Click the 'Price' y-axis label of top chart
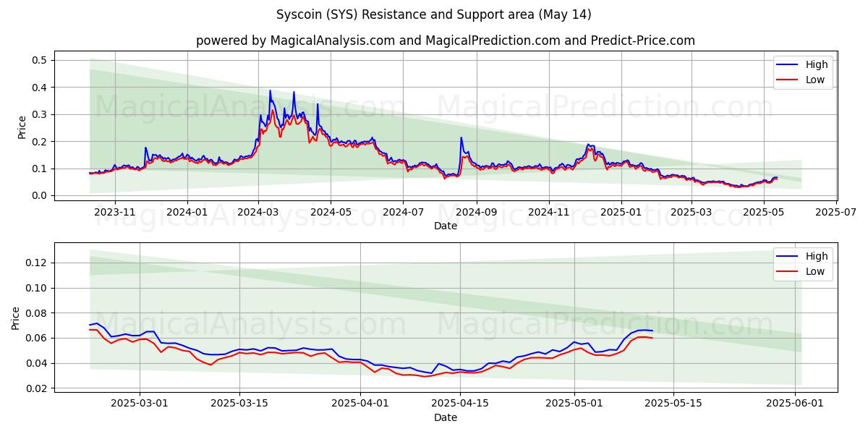The width and height of the screenshot is (868, 434). coord(22,127)
